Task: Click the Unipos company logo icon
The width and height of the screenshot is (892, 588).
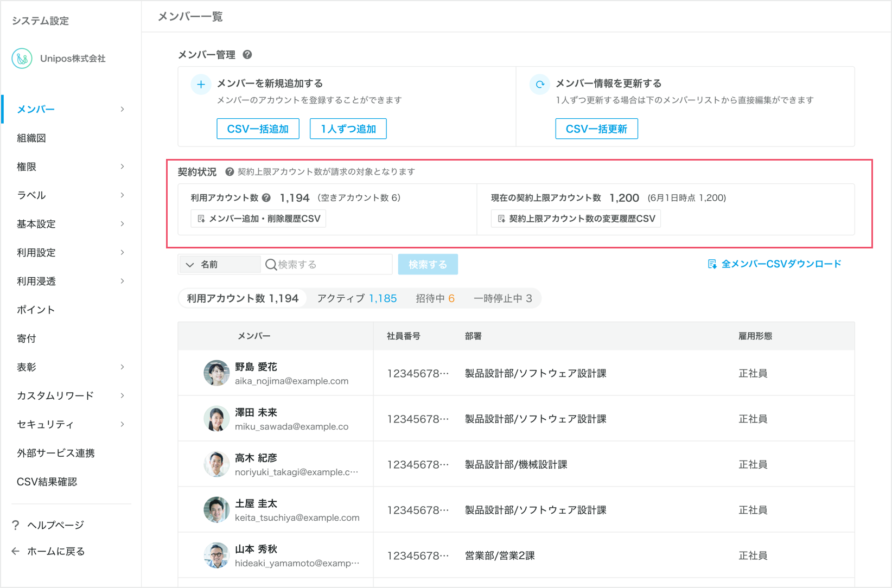Action: (x=22, y=59)
